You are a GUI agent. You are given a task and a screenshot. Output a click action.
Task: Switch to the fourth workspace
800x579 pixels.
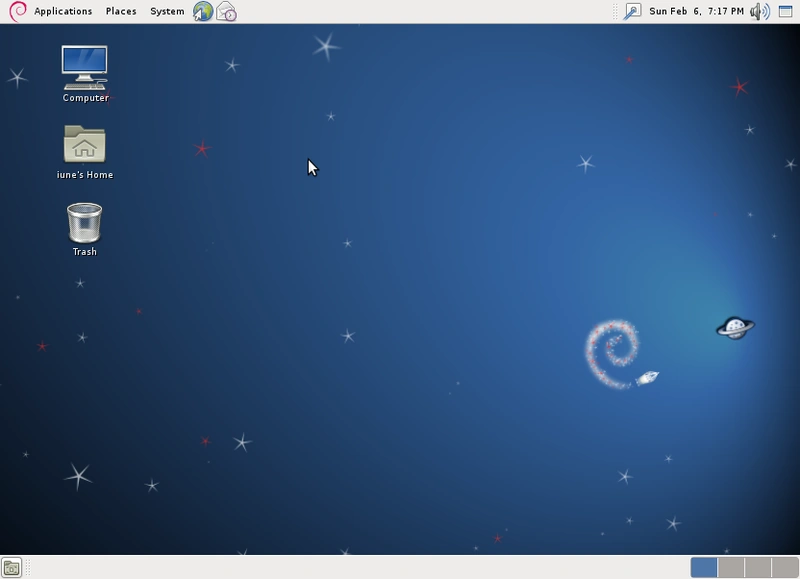(x=785, y=567)
